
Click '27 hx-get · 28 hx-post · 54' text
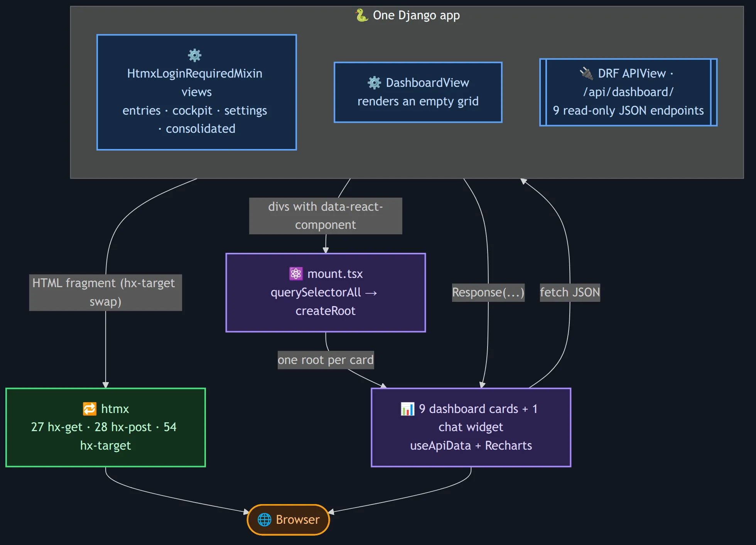click(x=104, y=427)
